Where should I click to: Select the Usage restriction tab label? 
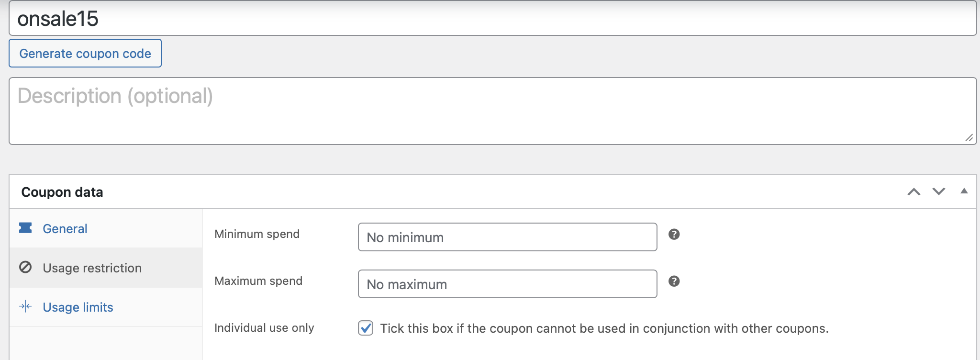[x=92, y=268]
